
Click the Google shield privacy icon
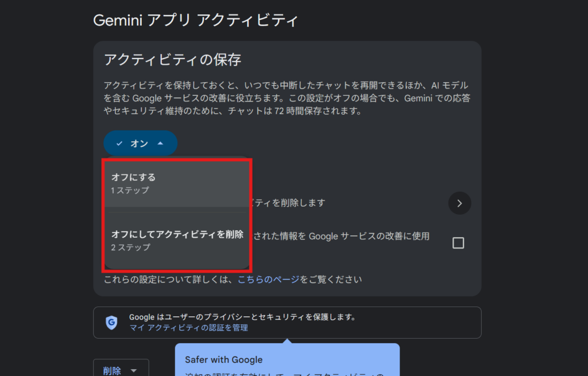point(111,323)
